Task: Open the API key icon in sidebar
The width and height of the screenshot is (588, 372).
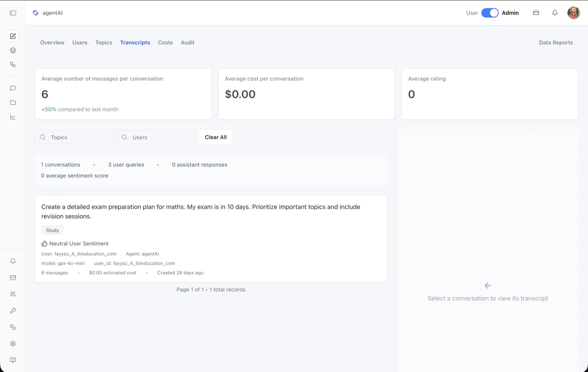Action: [13, 311]
